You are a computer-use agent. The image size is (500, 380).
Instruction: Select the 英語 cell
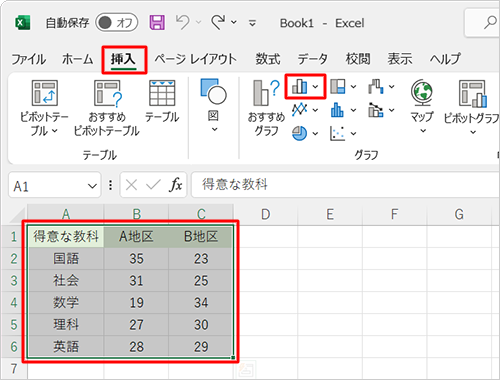[66, 346]
